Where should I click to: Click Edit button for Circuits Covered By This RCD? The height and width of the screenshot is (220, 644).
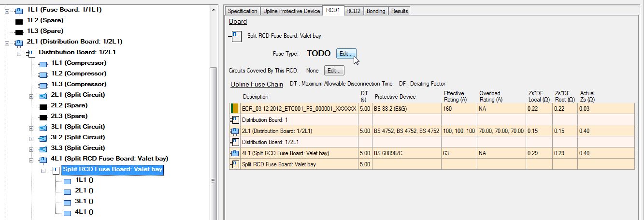coord(334,71)
